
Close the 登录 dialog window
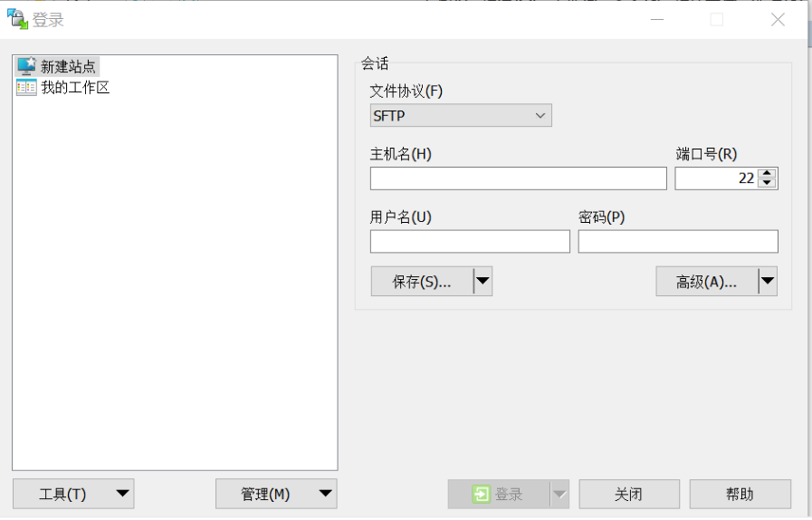[778, 20]
